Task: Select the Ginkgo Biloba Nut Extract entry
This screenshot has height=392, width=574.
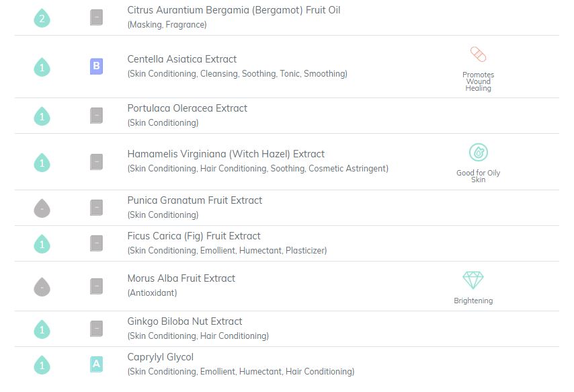Action: click(184, 321)
